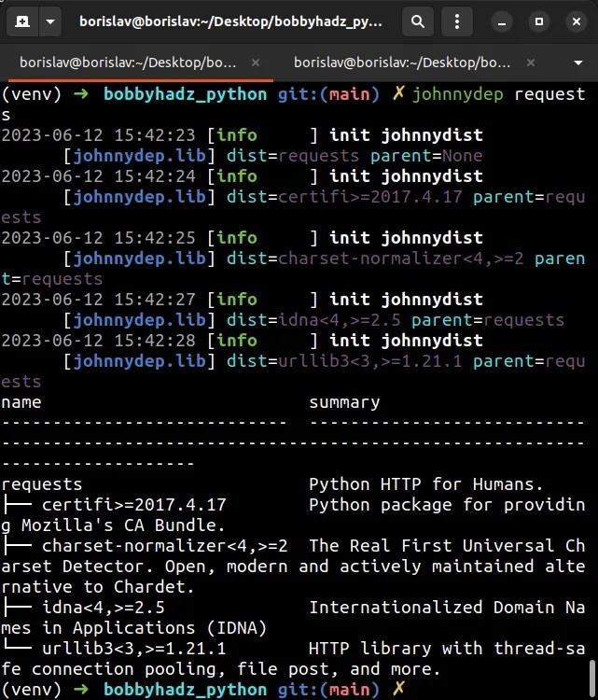The image size is (598, 700).
Task: Click the '2023-06-12 15:42:28' timestamp
Action: (x=98, y=341)
